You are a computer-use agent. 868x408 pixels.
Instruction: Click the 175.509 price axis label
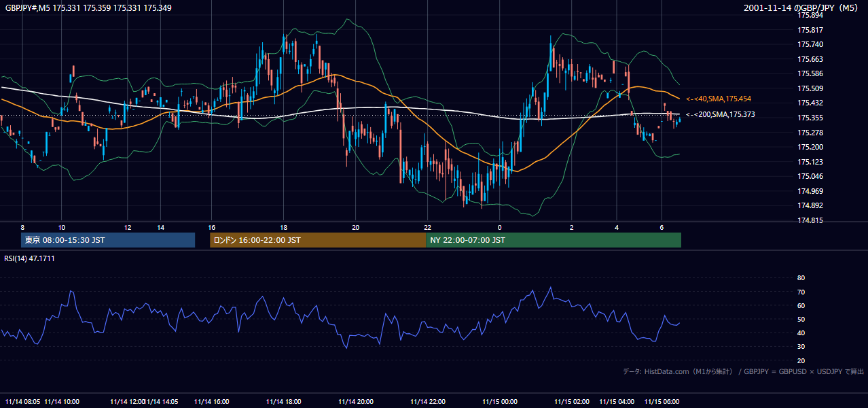coord(810,88)
